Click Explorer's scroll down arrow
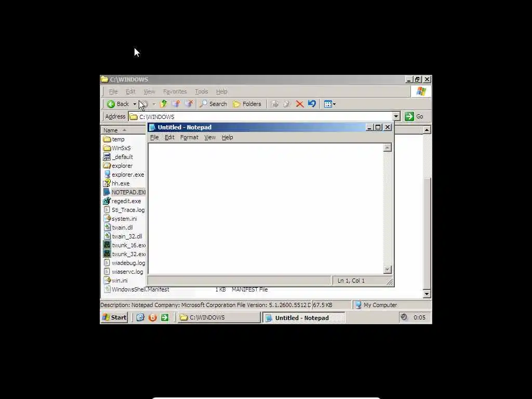This screenshot has width=532, height=399. tap(427, 294)
